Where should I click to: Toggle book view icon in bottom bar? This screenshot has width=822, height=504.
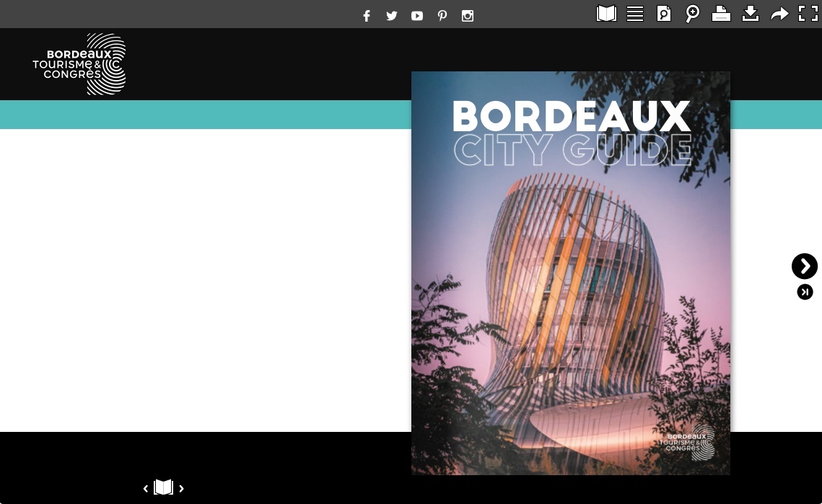(163, 487)
